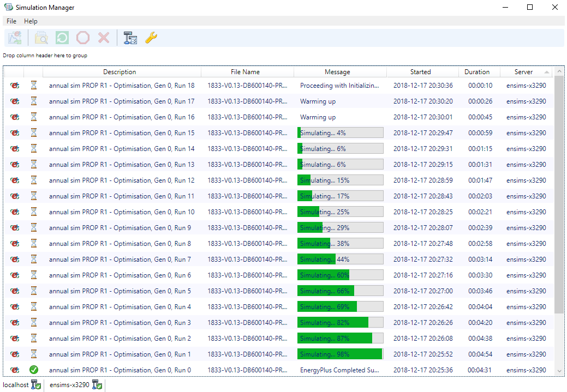The image size is (567, 392).
Task: Open the File menu
Action: 11,21
